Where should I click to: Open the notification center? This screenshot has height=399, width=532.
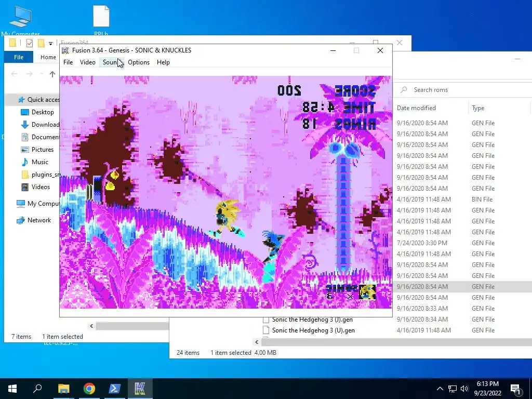point(515,389)
